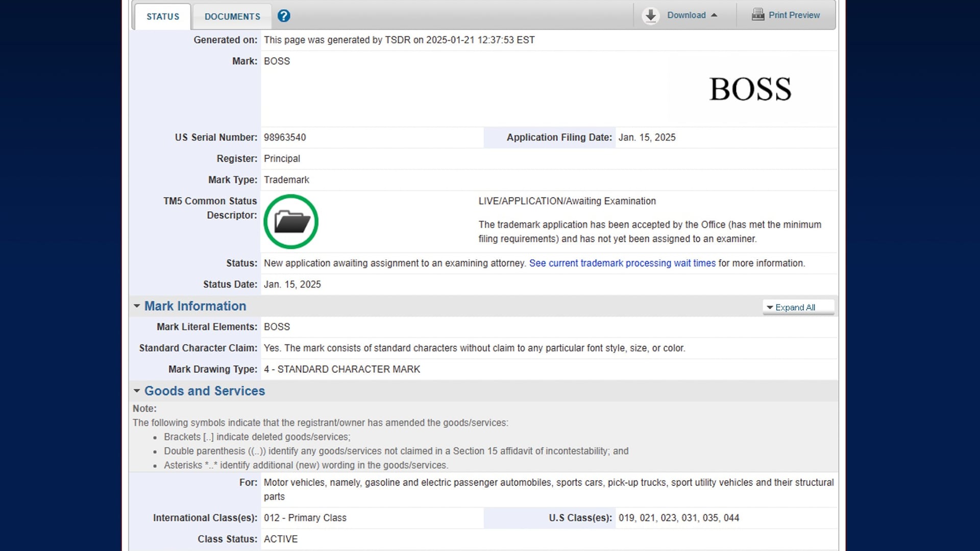Collapse the Goods and Services section
The height and width of the screenshot is (551, 980).
click(x=137, y=391)
